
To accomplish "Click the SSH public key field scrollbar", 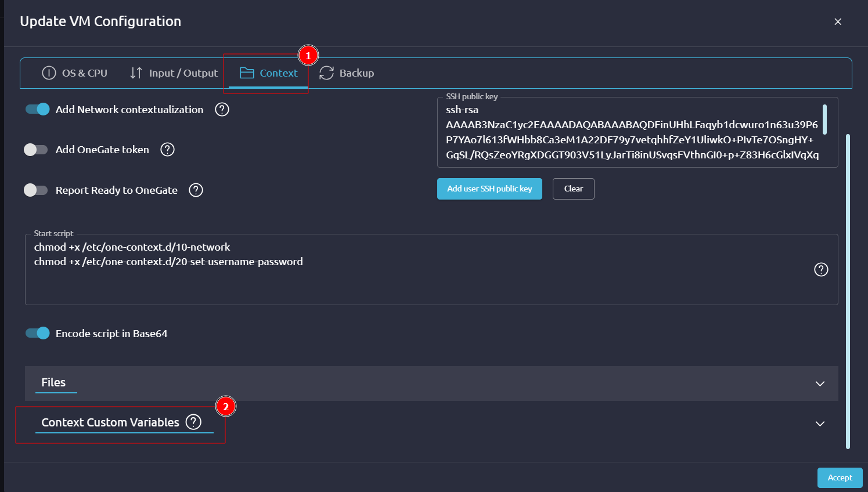I will click(x=824, y=120).
